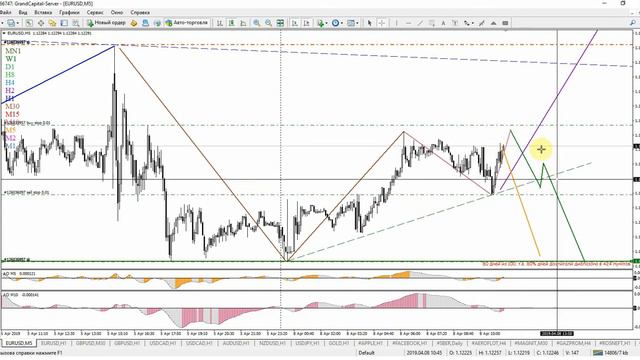
Task: Switch to the #AEROFLOT,H4 chart tab
Action: point(489,343)
